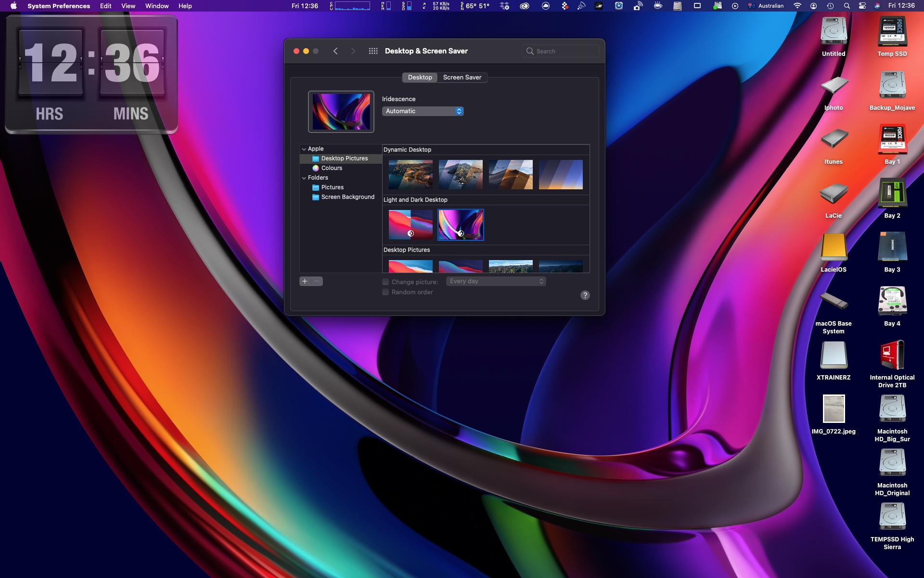Select Colours in the sidebar
Viewport: 924px width, 578px height.
(x=332, y=168)
